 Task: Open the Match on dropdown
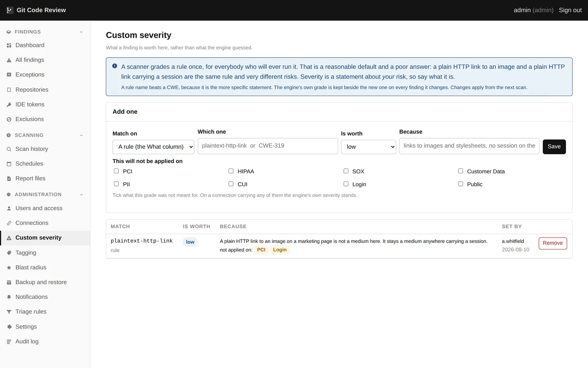pos(154,147)
